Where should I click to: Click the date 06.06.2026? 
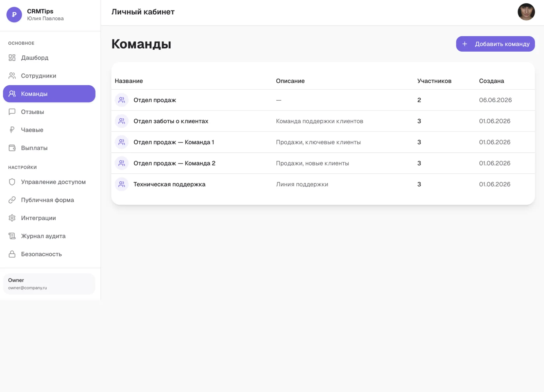(495, 100)
